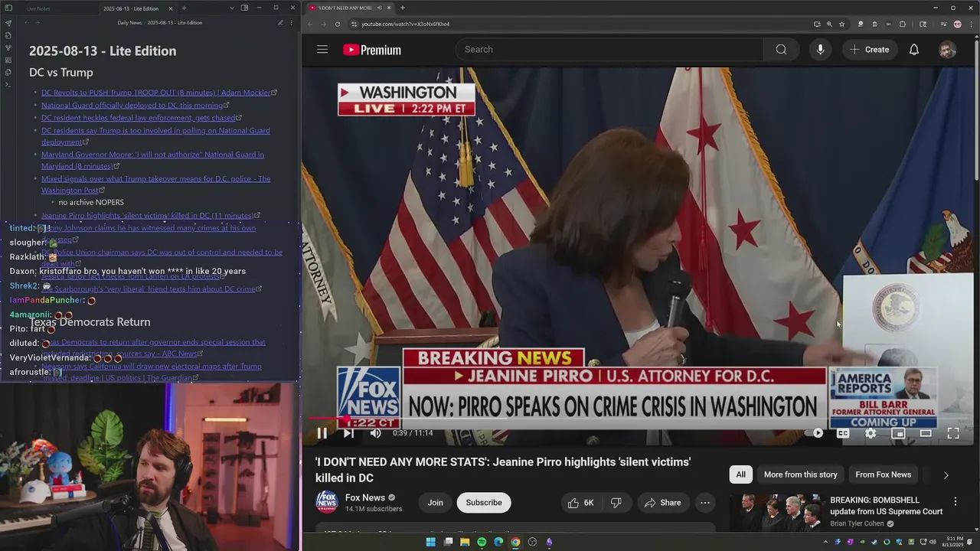Dislike the video
The width and height of the screenshot is (980, 551).
[616, 503]
